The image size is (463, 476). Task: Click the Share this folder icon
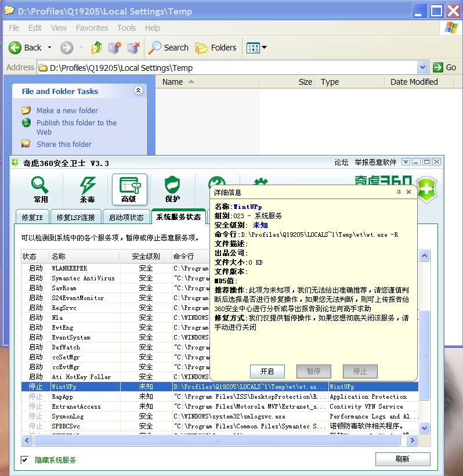point(26,143)
